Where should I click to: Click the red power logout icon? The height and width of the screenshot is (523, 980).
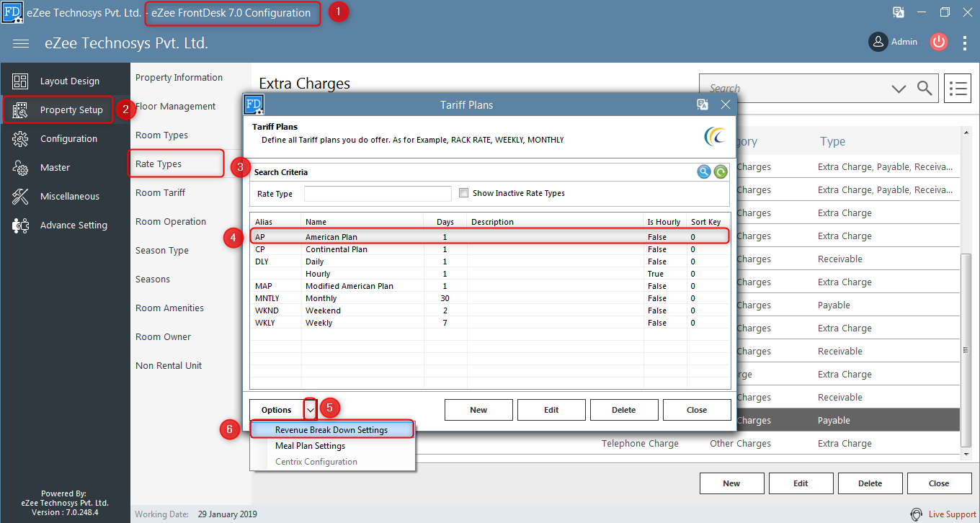[x=938, y=42]
